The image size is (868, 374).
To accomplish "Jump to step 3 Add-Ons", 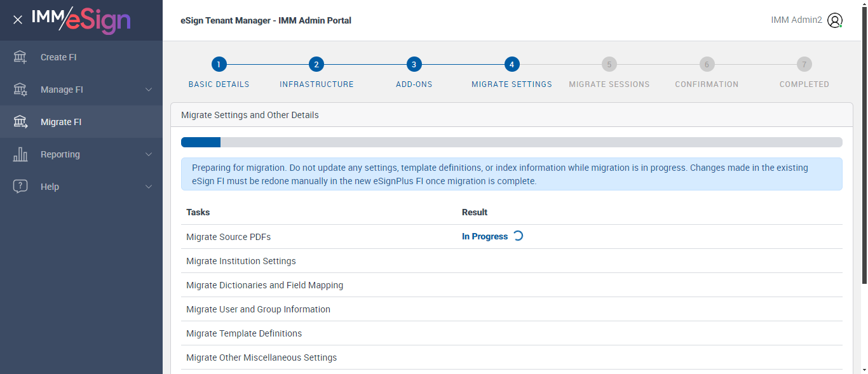I will [414, 64].
